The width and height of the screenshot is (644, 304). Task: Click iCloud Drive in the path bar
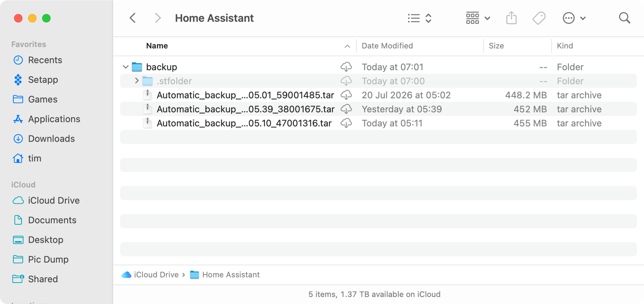coord(150,275)
